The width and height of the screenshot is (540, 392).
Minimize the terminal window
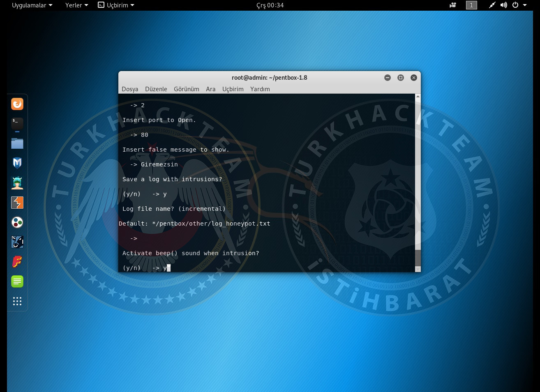pos(388,78)
